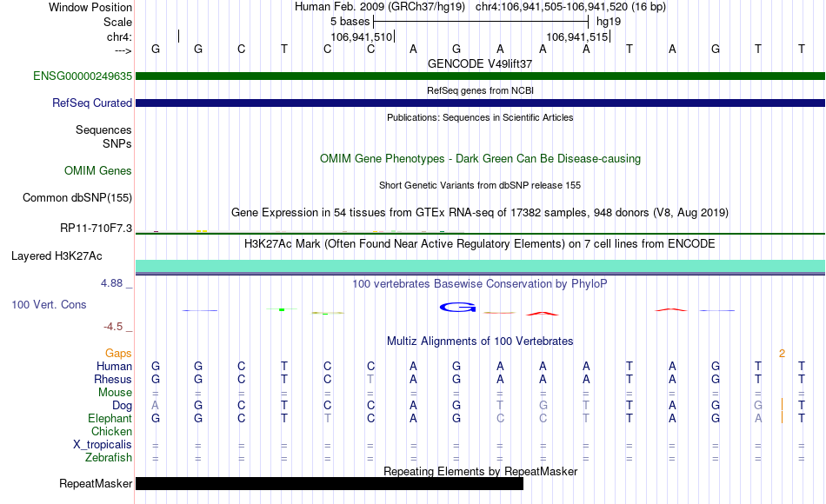826x504 pixels.
Task: Click the OMIM Genes track label
Action: point(97,170)
